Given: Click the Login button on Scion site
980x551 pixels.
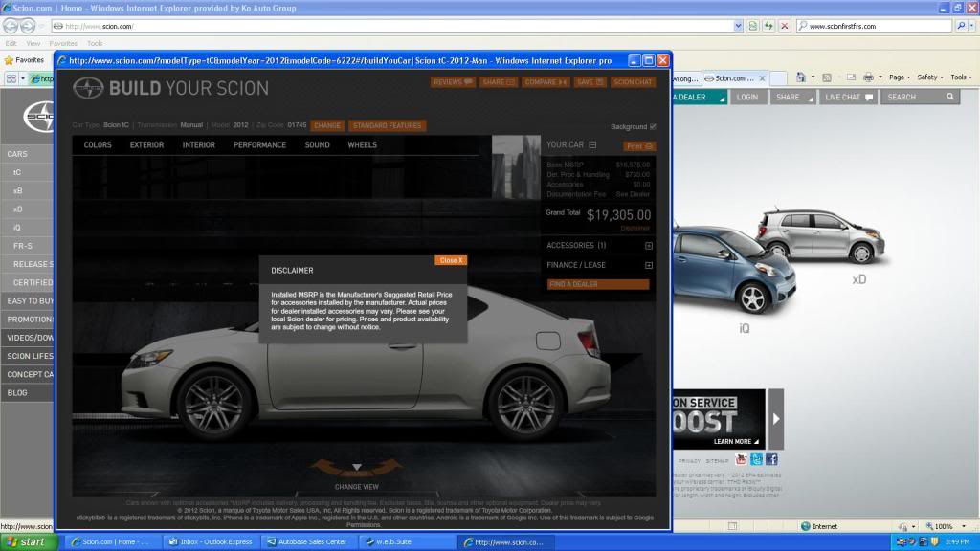Looking at the screenshot, I should 746,98.
